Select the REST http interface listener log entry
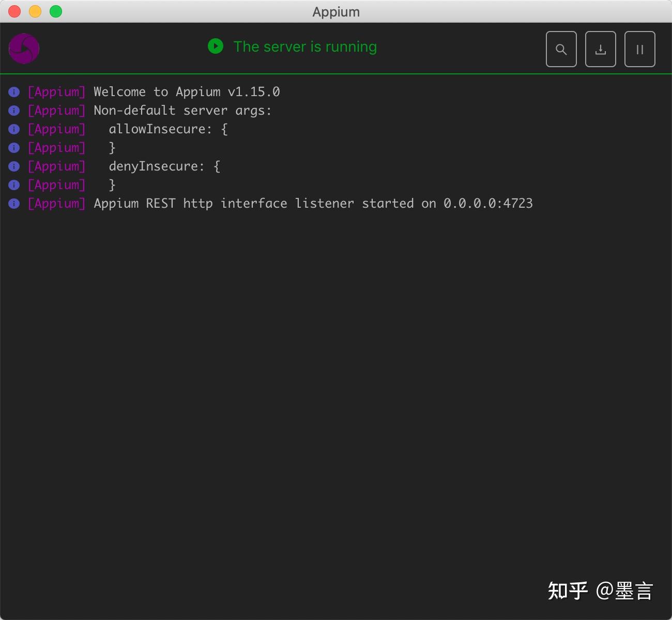The width and height of the screenshot is (672, 620). [x=313, y=203]
